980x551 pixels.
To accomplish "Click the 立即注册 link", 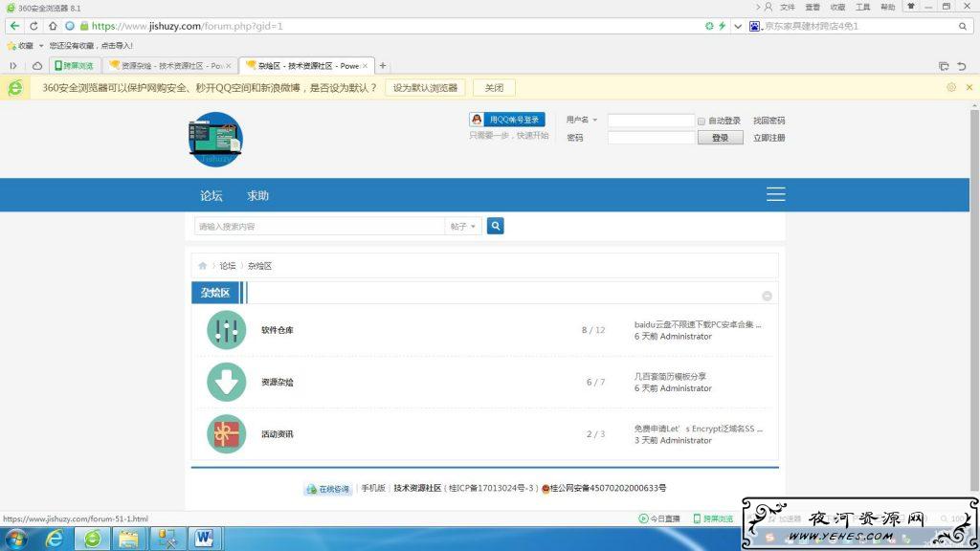I will pos(768,138).
